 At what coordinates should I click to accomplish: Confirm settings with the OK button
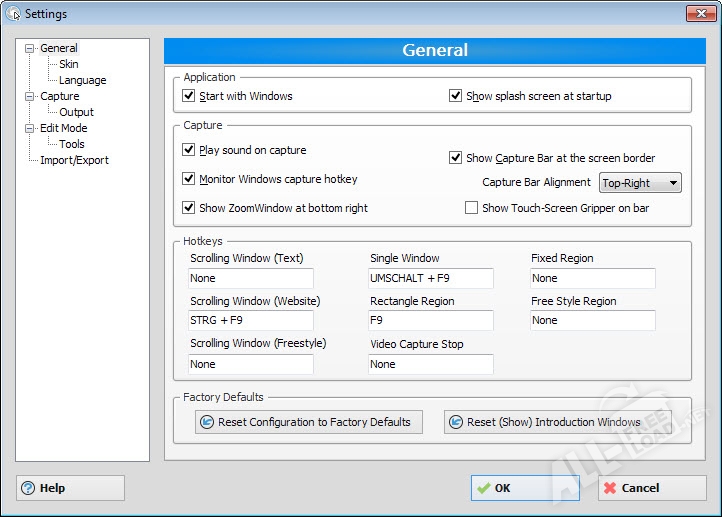tap(525, 488)
